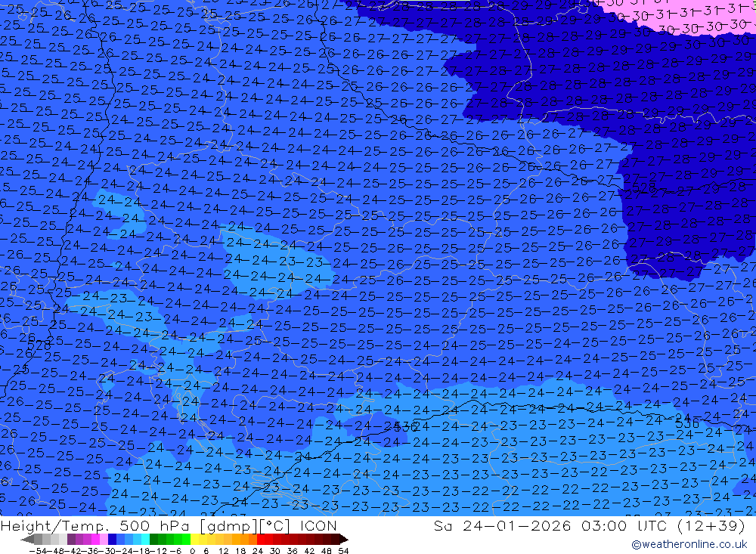Screen dimensions: 756x554
Task: Click the '(12+39)' forecast run text
Action: point(711,525)
